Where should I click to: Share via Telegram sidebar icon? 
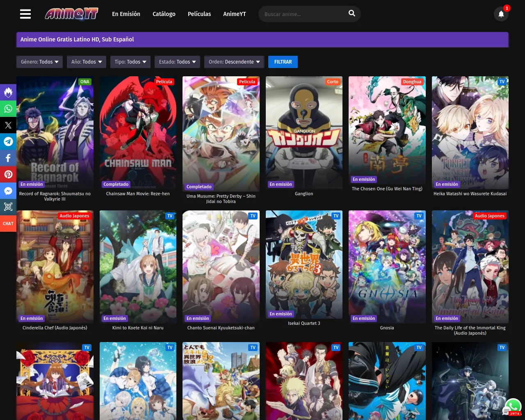coord(8,142)
